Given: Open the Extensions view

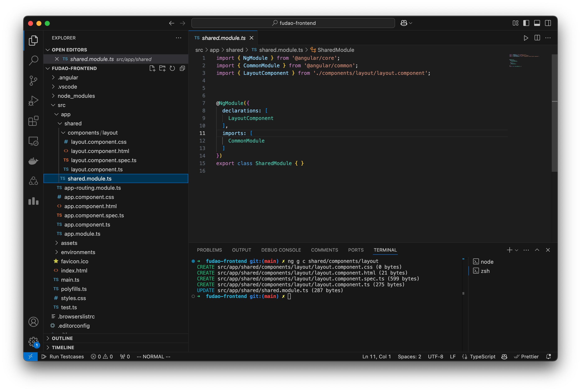Looking at the screenshot, I should [x=33, y=121].
